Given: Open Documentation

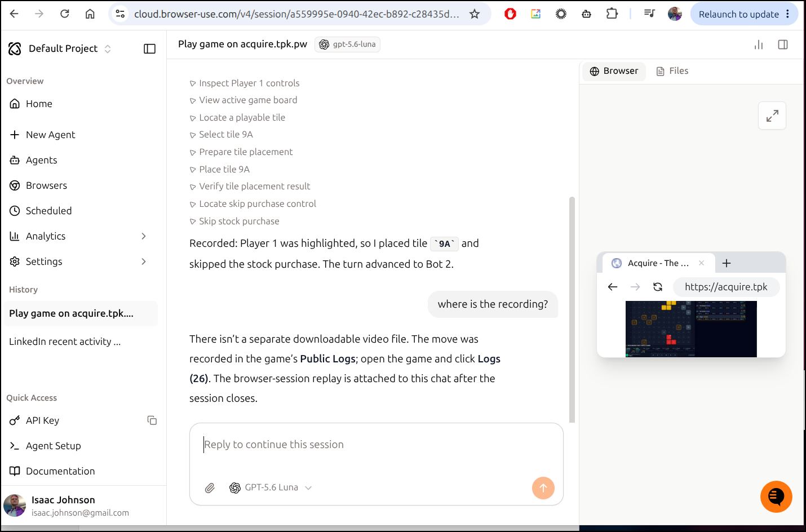Looking at the screenshot, I should [60, 471].
